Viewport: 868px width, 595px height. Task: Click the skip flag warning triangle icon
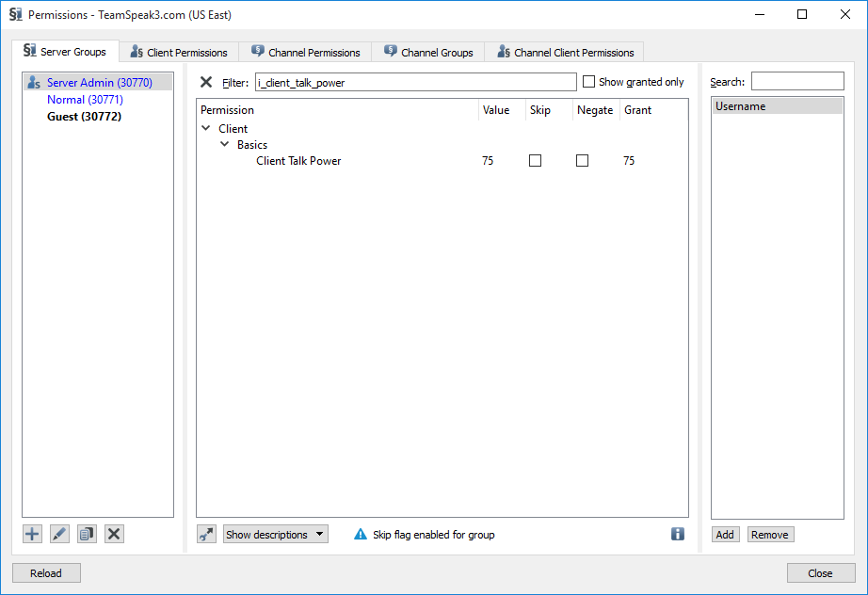[x=361, y=534]
